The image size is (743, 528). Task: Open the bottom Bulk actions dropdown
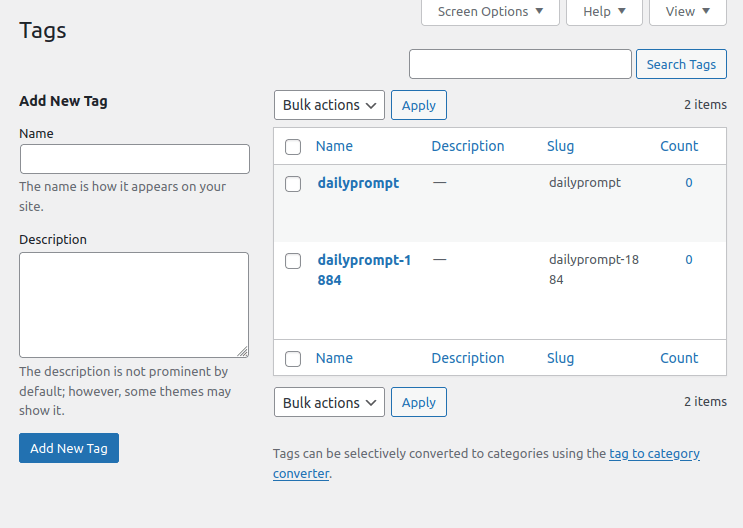coord(329,403)
